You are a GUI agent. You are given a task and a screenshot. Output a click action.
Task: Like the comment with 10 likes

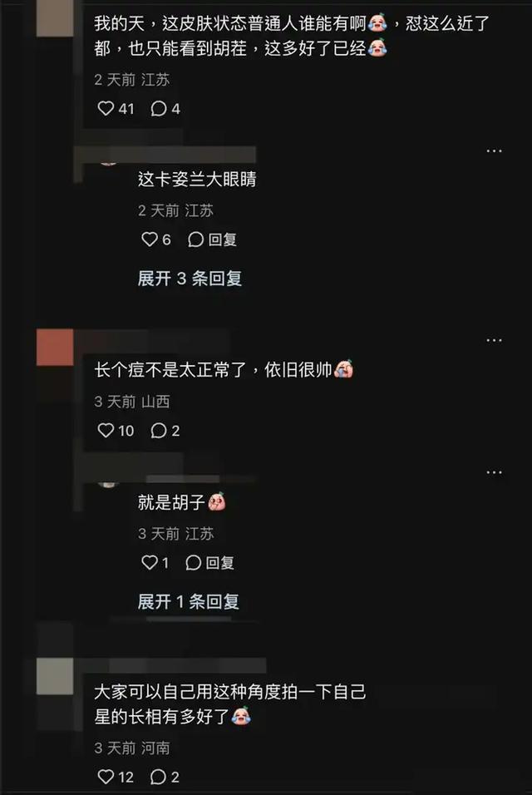pos(115,431)
